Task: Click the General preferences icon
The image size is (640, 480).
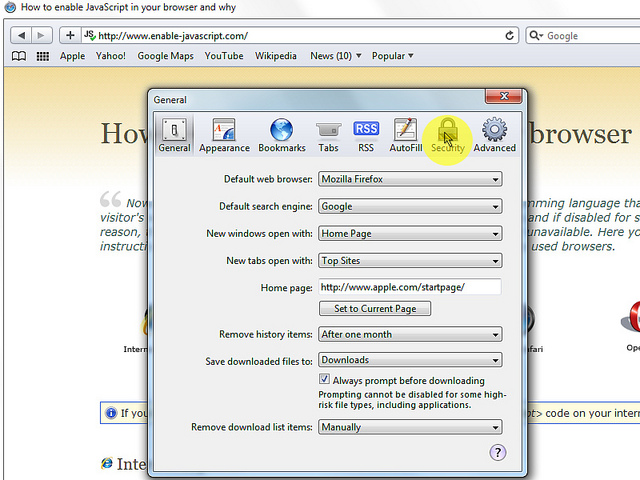Action: coord(174,135)
